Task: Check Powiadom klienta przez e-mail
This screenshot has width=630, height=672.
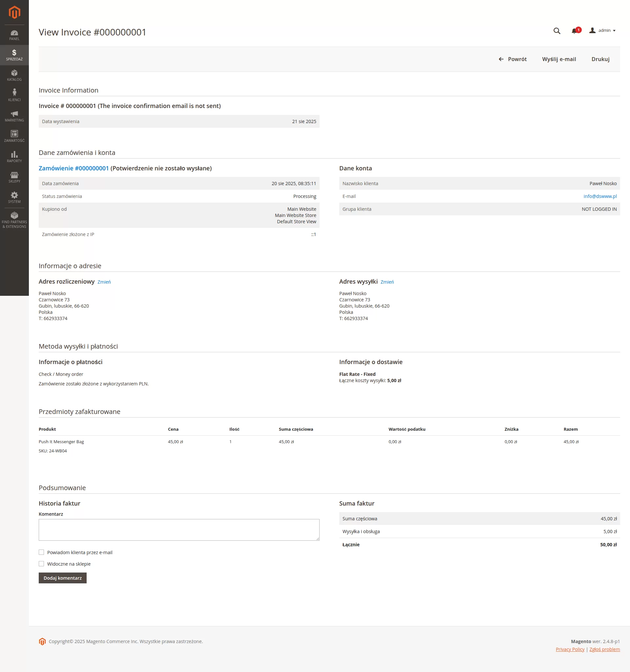Action: [41, 552]
